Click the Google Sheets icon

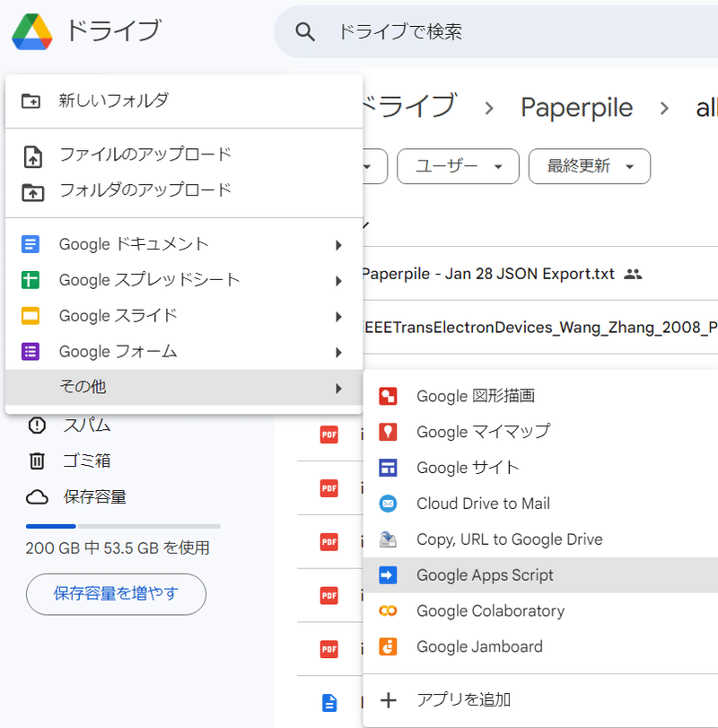point(31,280)
